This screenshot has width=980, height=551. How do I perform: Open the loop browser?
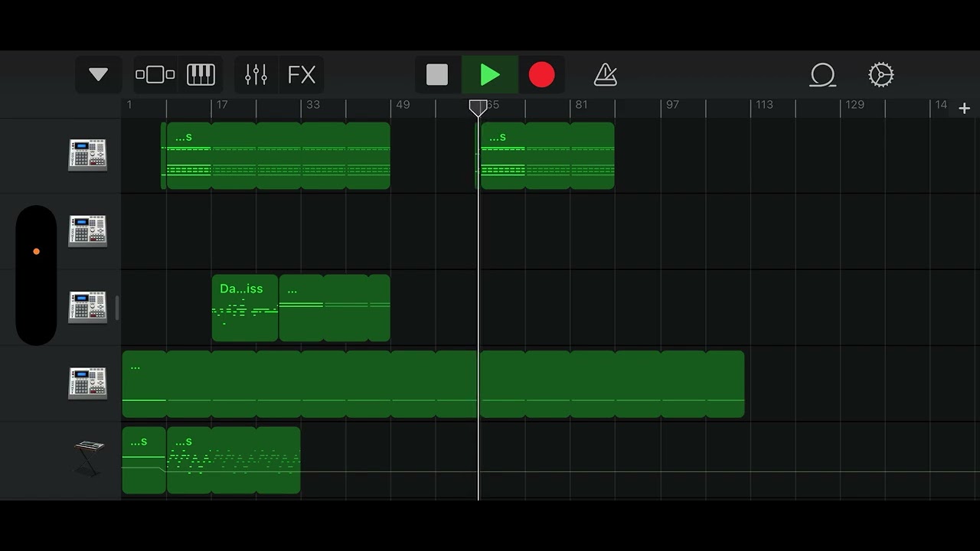click(823, 75)
